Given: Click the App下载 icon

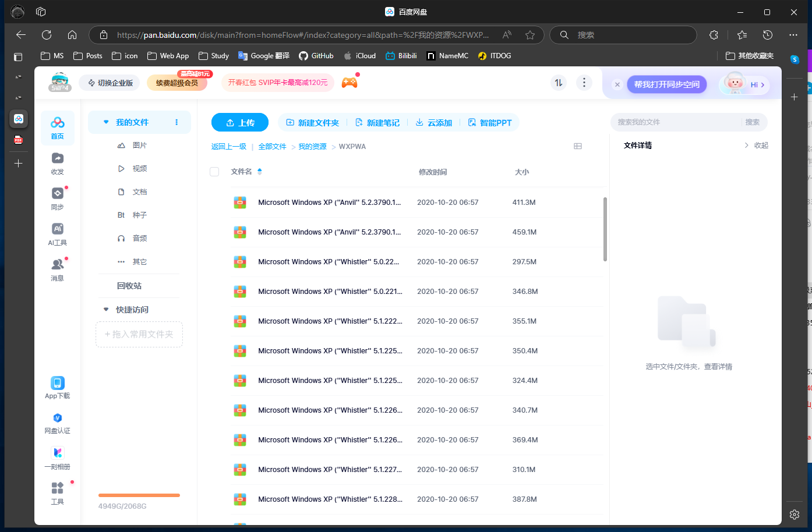Looking at the screenshot, I should coord(57,383).
